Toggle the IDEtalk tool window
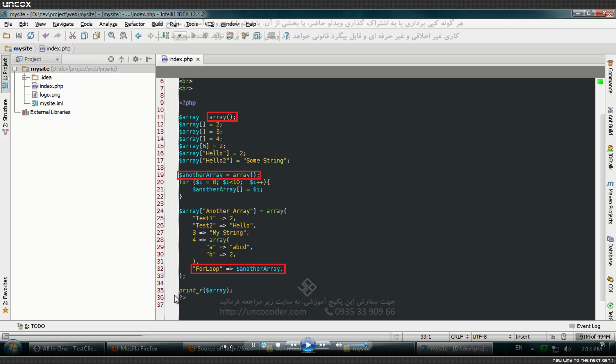Image resolution: width=616 pixels, height=364 pixels. [610, 157]
